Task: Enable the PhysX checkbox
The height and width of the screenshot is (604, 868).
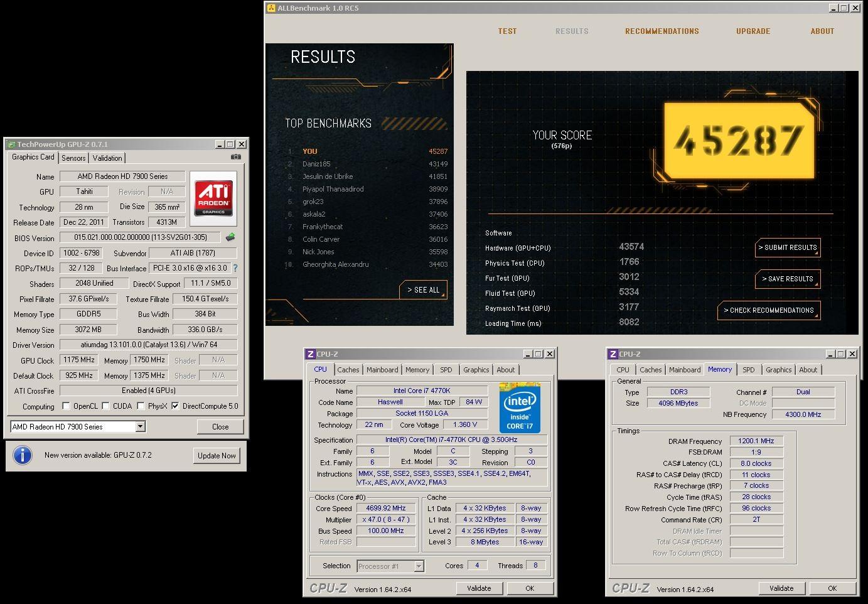Action: tap(141, 406)
